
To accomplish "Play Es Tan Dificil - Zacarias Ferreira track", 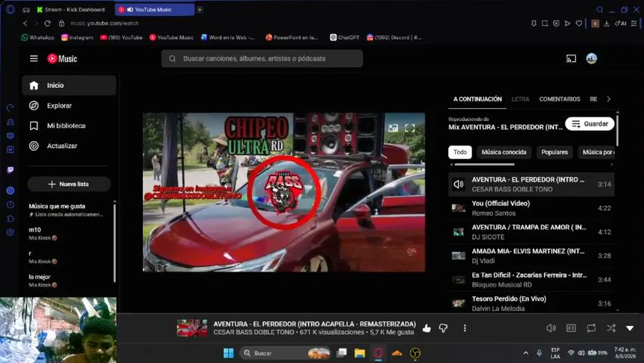I will coord(531,280).
